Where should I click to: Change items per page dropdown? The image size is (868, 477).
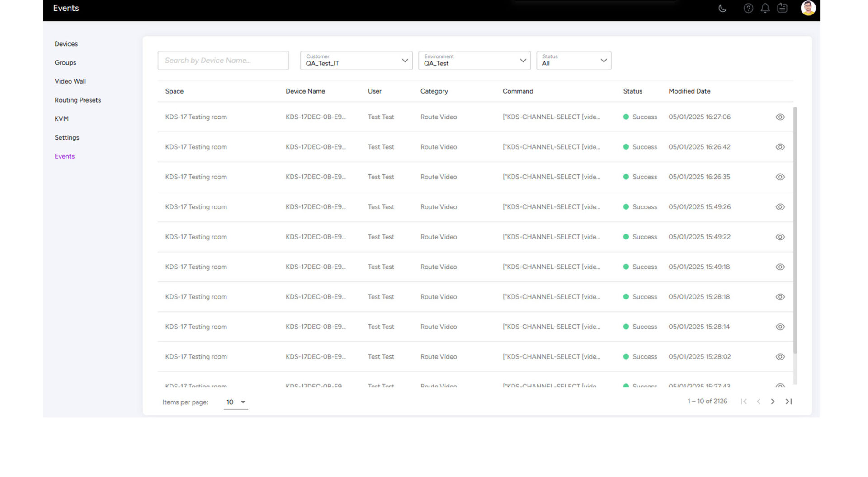click(x=236, y=402)
